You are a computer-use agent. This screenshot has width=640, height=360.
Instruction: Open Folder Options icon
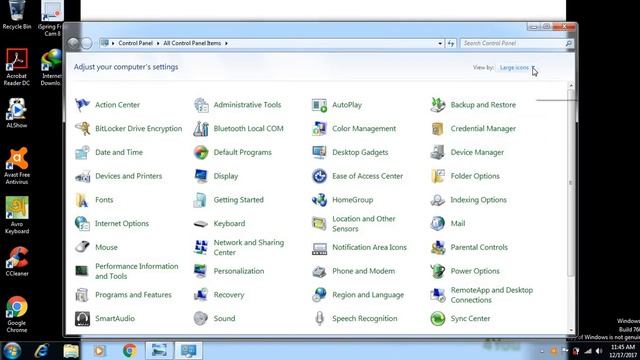[438, 176]
